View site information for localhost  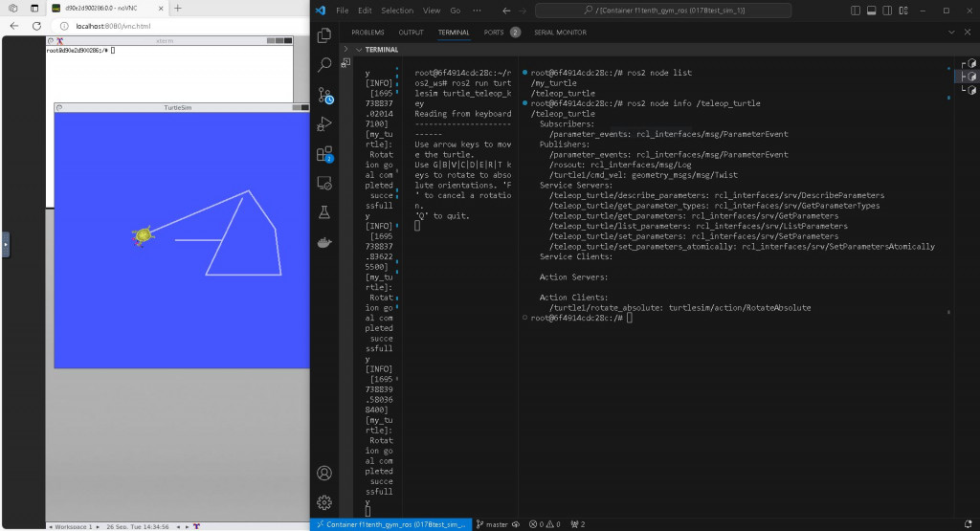pos(64,26)
